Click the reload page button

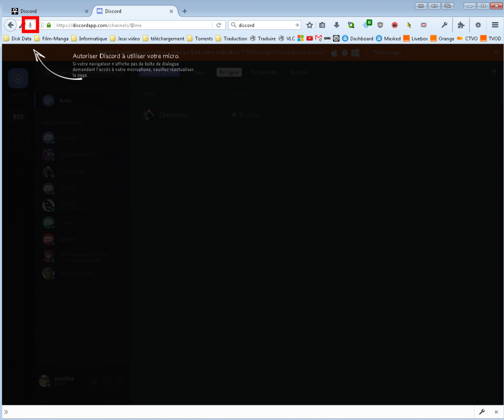point(218,25)
